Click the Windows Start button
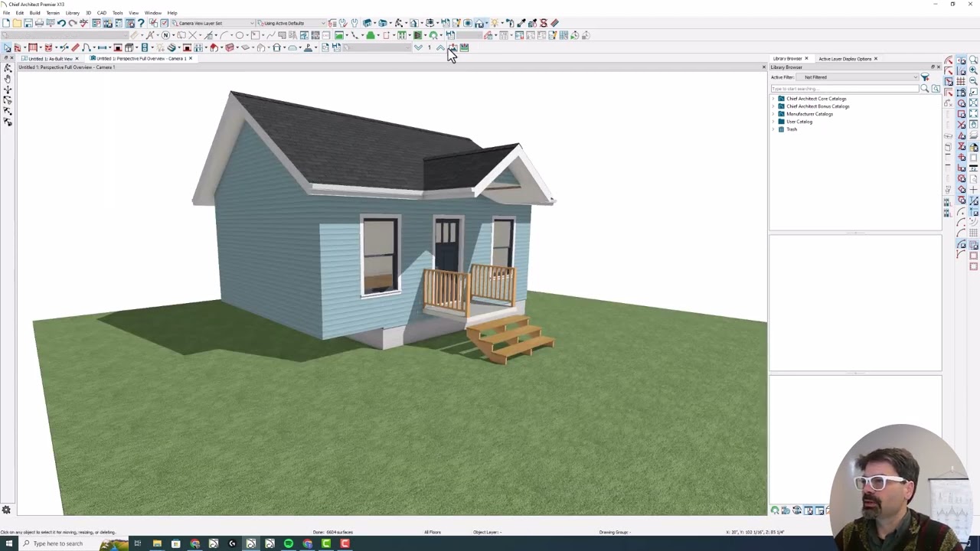The height and width of the screenshot is (551, 980). tap(8, 543)
